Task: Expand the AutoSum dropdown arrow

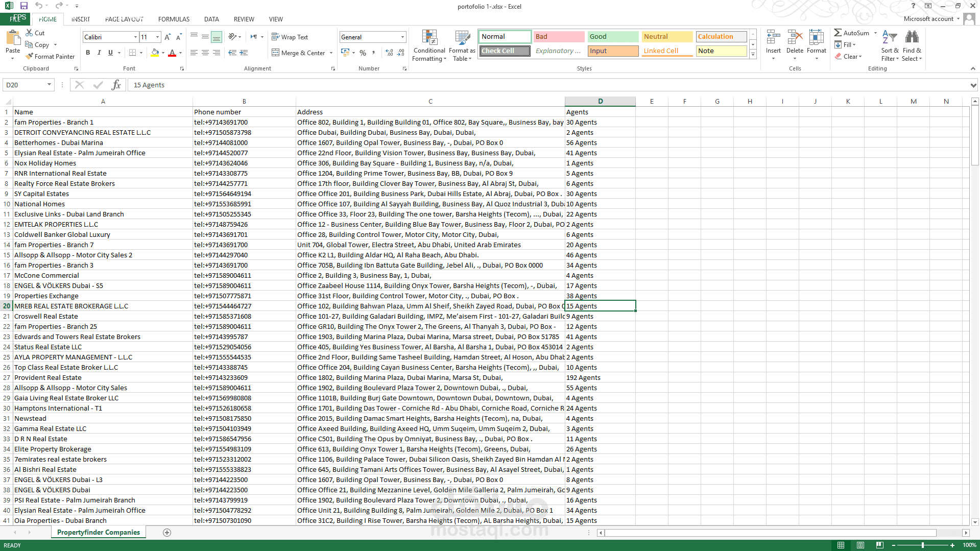Action: pos(875,33)
